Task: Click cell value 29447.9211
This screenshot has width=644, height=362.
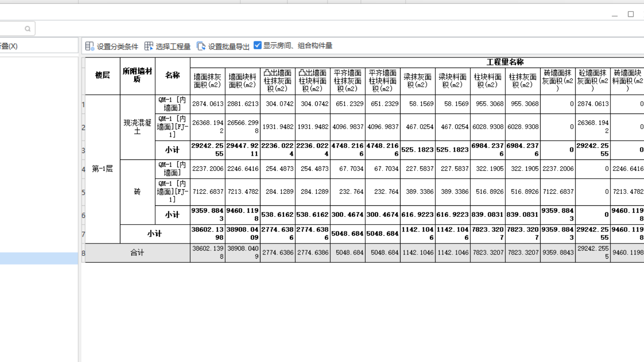Action: click(x=243, y=150)
